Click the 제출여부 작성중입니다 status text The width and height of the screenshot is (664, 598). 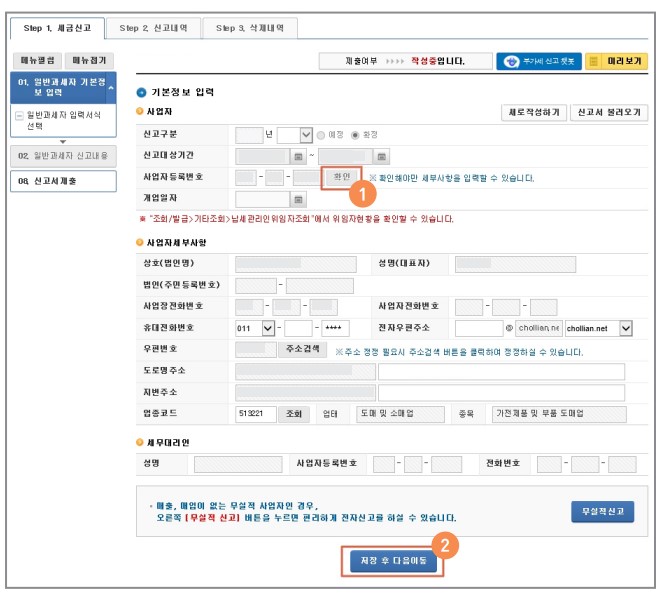tap(405, 61)
